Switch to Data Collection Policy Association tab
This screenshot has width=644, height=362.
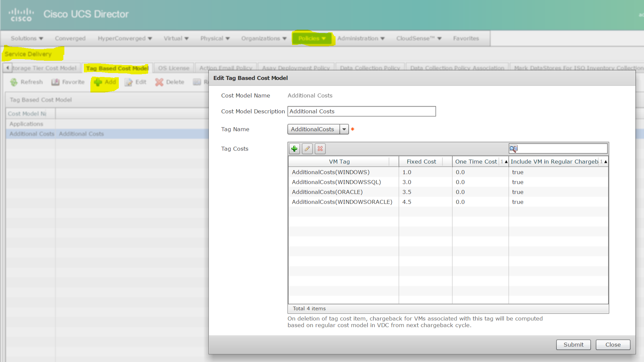click(457, 68)
